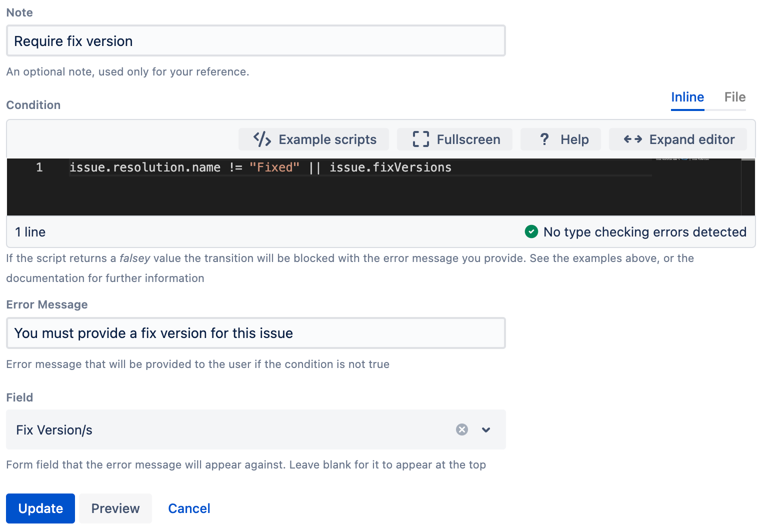Click the Field label

point(19,397)
